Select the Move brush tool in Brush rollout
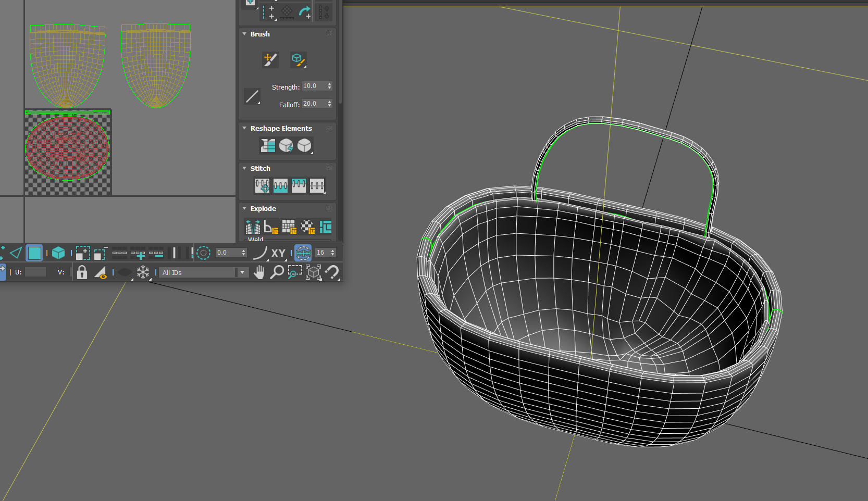Viewport: 868px width, 501px height. [270, 59]
